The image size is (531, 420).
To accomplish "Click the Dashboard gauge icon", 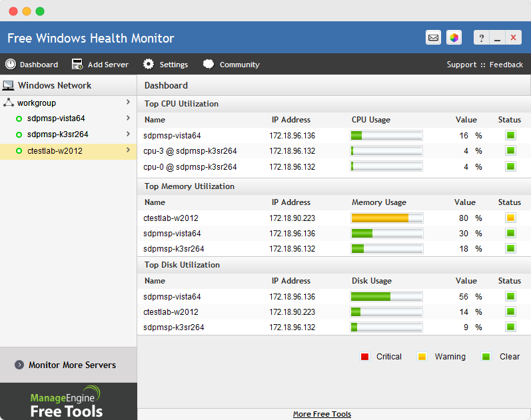I will coord(11,65).
